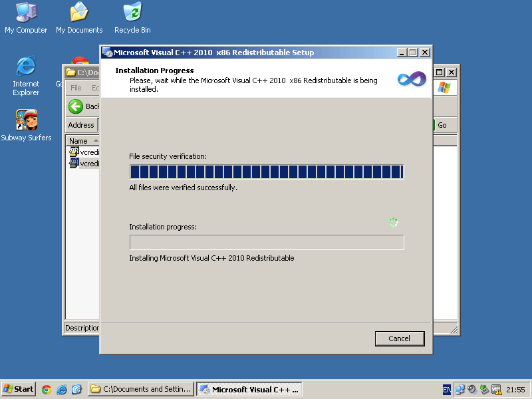The width and height of the screenshot is (532, 399).
Task: Maximize the Explorer window behind the setup
Action: tap(440, 72)
